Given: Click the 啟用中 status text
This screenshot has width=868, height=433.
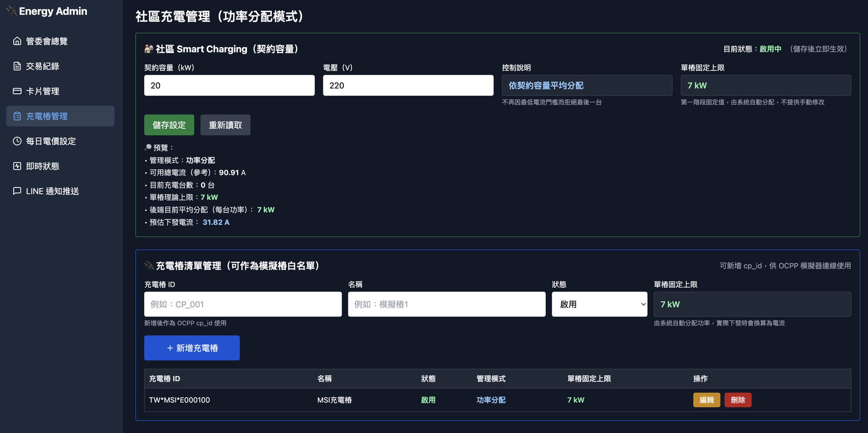Looking at the screenshot, I should coord(770,49).
